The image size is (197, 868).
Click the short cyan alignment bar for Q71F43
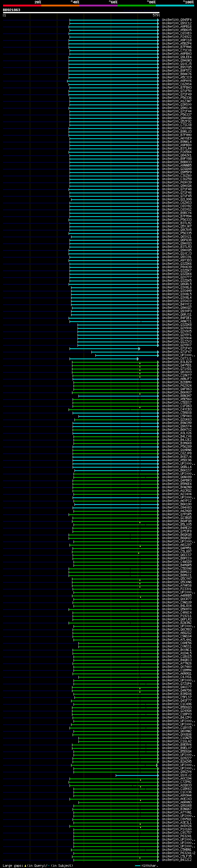pyautogui.click(x=105, y=349)
